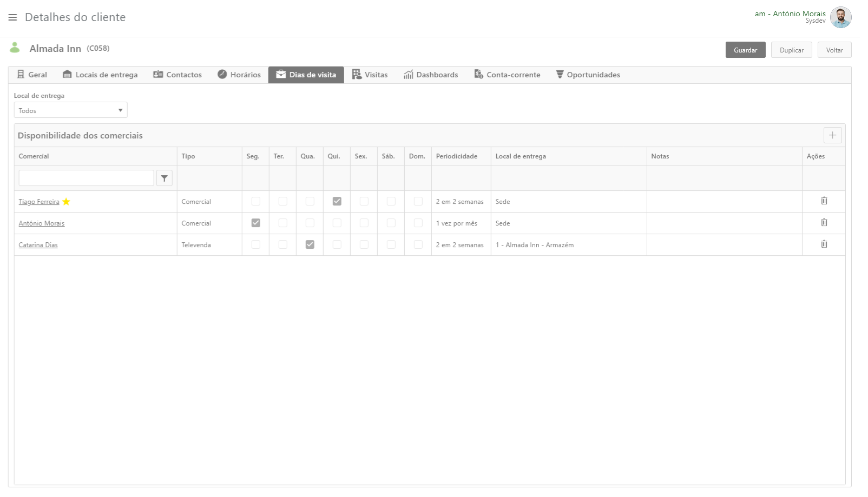Enable Friday checkbox for Tiago Ferreira

pos(364,201)
